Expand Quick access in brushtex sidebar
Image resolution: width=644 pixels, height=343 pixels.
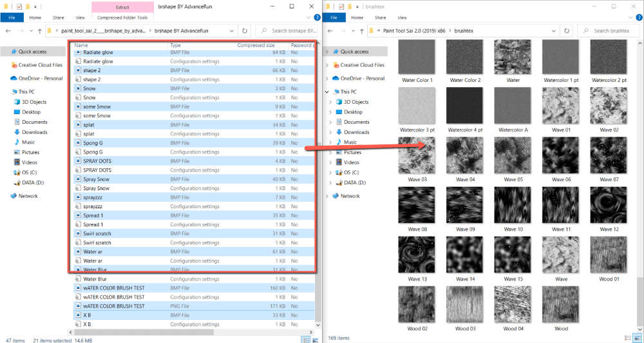click(x=327, y=52)
